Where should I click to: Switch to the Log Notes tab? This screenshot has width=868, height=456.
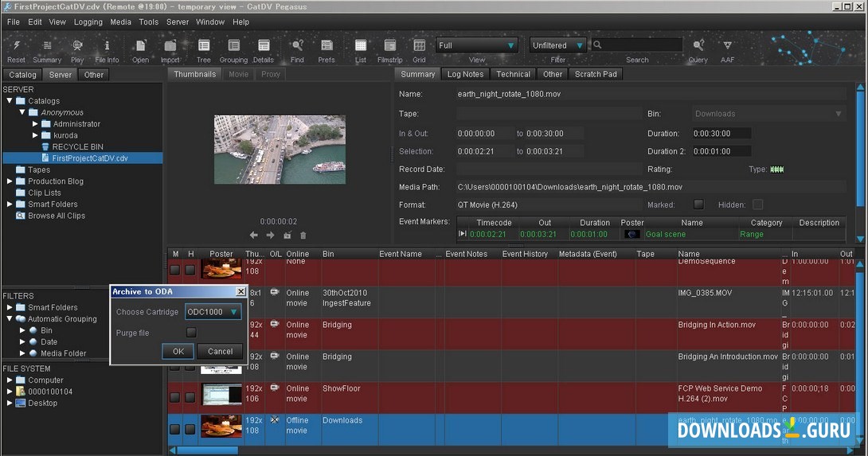(x=465, y=74)
